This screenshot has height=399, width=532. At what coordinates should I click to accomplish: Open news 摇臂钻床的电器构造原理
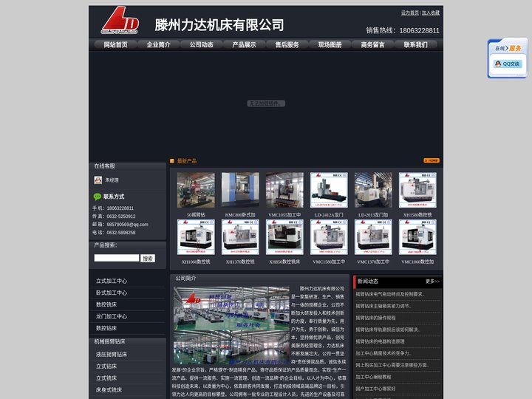pyautogui.click(x=380, y=341)
